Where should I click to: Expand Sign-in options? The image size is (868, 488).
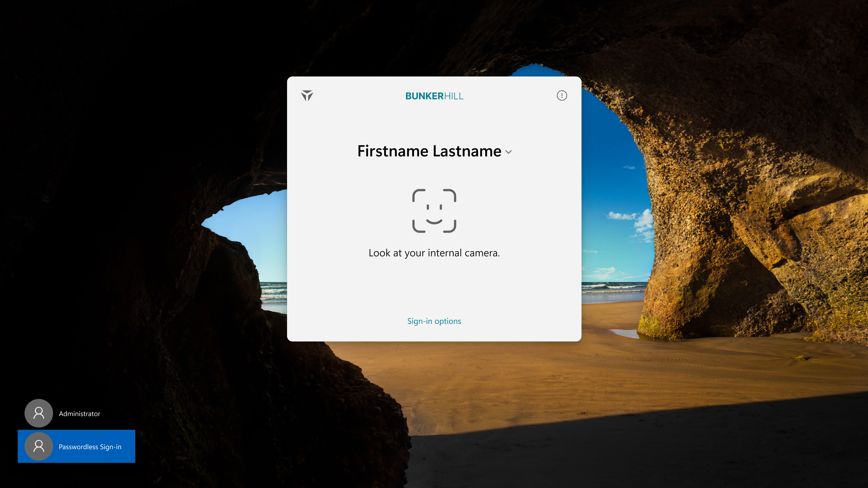[434, 321]
